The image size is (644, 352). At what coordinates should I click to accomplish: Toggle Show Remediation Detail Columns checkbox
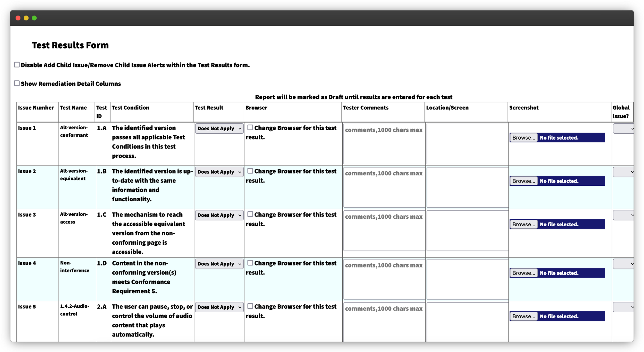17,83
